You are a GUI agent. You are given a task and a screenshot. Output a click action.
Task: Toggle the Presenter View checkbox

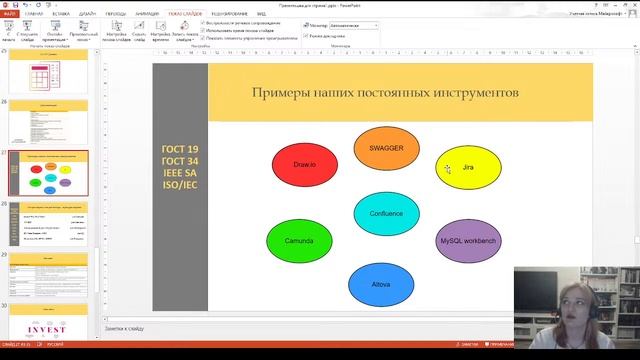[x=306, y=36]
